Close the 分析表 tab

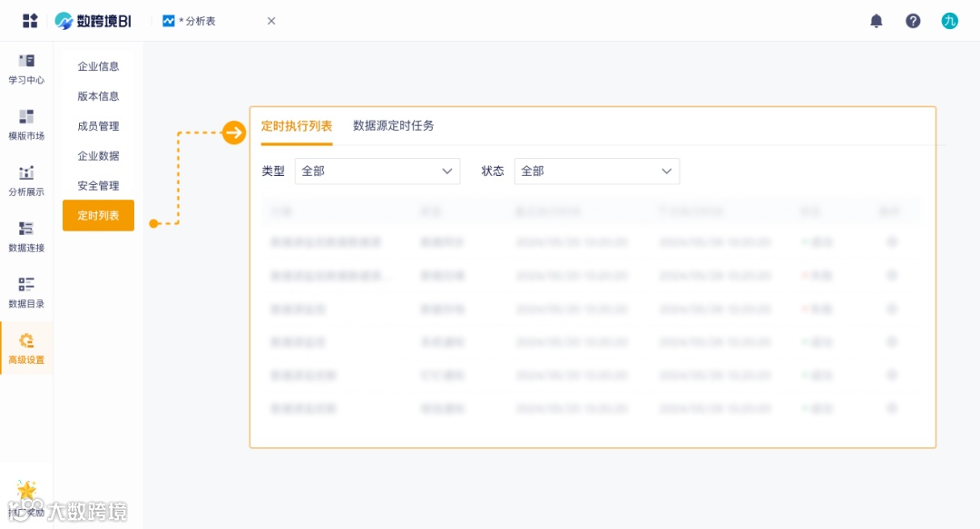271,21
